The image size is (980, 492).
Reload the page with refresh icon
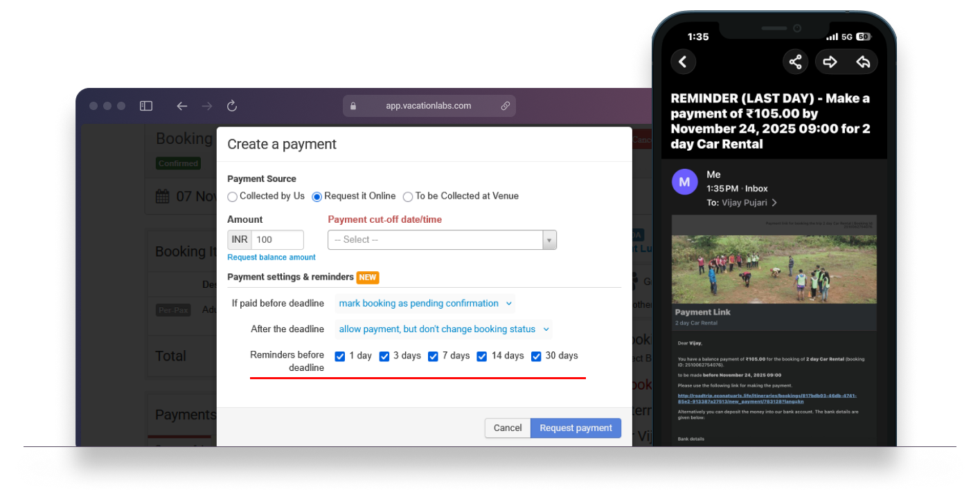pos(232,106)
